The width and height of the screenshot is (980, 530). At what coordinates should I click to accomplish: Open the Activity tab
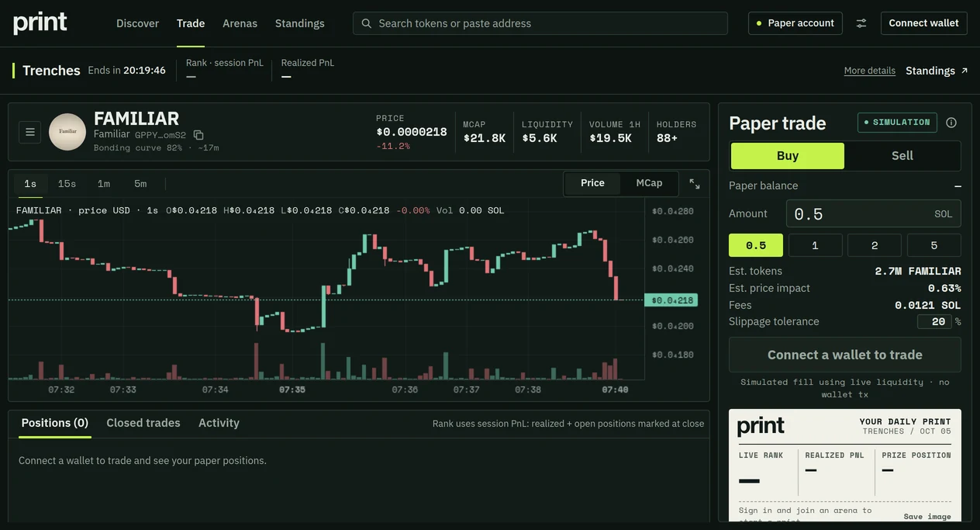(x=219, y=423)
